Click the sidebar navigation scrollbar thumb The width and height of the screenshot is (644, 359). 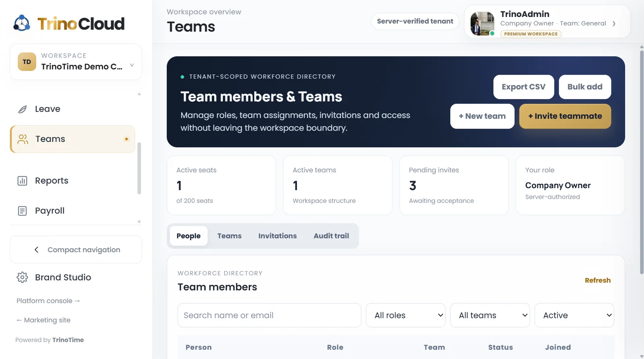tap(139, 168)
